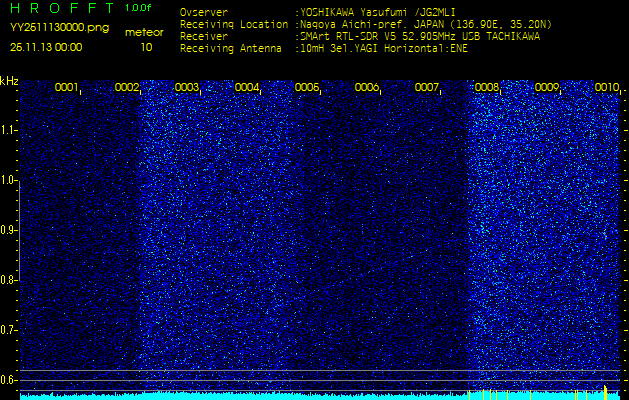Click the date and time stamp below the file name
The width and height of the screenshot is (629, 400).
[x=46, y=47]
